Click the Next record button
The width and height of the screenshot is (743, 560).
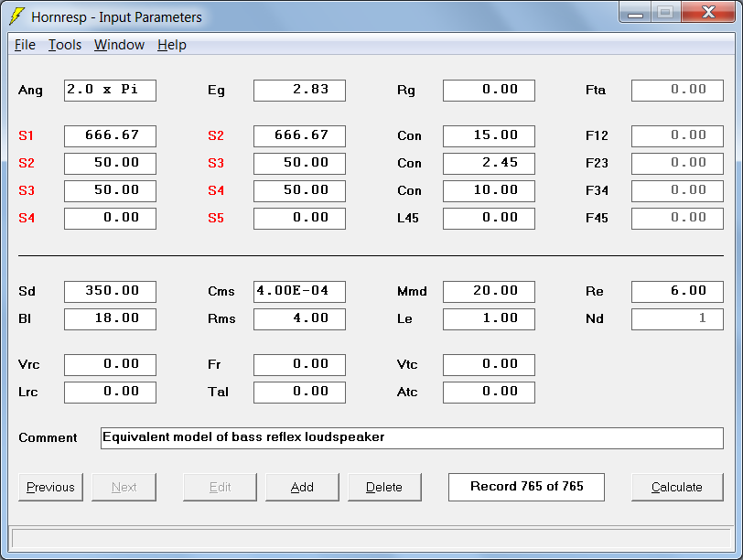[124, 487]
